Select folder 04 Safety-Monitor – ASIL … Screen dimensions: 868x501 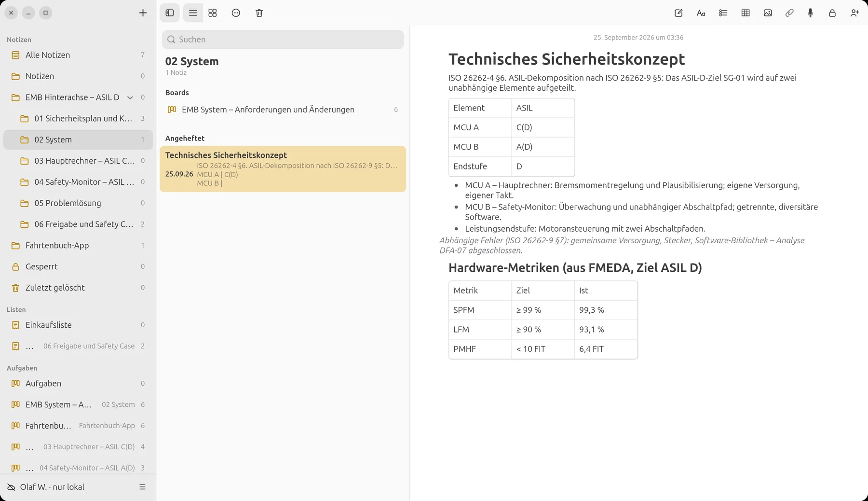78,182
